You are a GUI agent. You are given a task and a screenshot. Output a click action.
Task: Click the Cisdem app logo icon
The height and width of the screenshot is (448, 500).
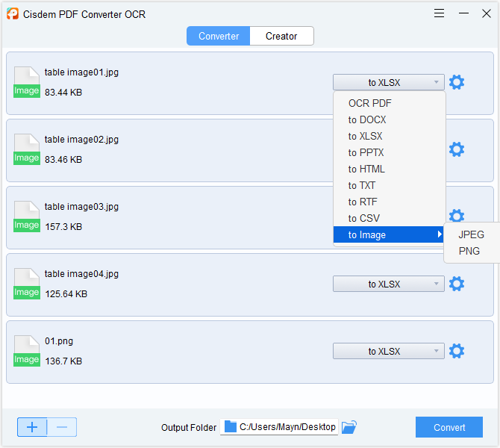point(13,13)
